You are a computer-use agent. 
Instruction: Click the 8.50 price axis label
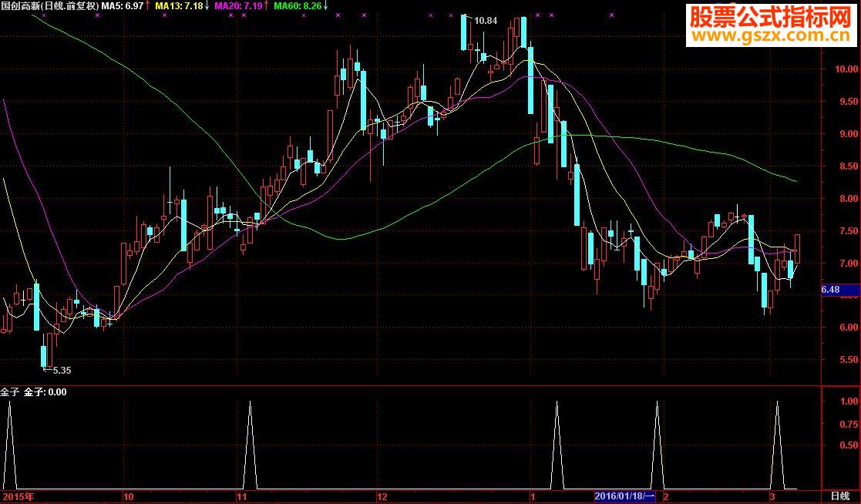pos(849,166)
